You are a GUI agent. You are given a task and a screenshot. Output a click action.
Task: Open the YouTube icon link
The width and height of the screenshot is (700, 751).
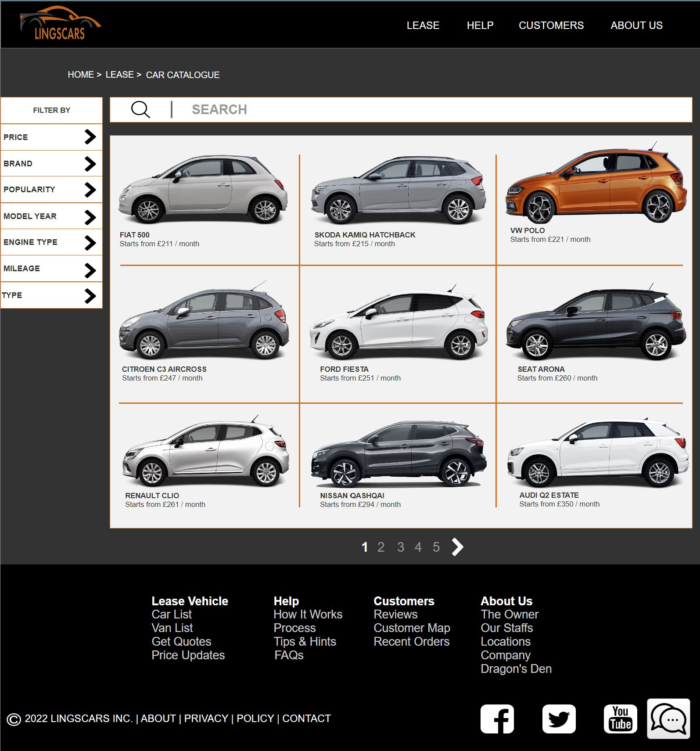click(620, 719)
